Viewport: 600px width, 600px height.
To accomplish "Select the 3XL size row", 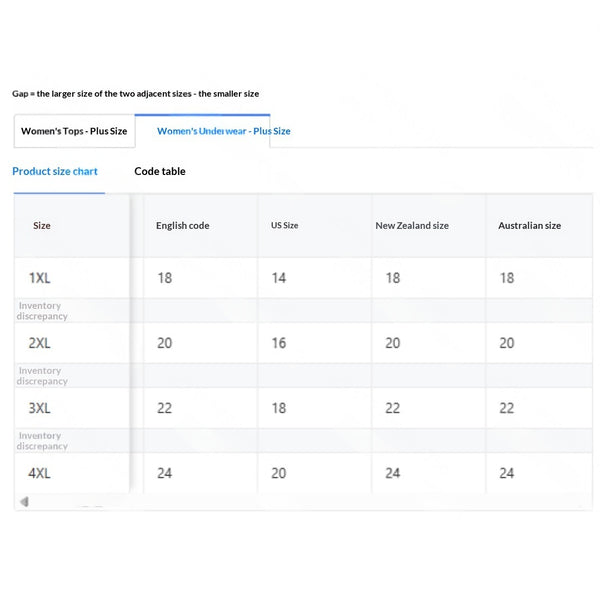I will tap(303, 408).
